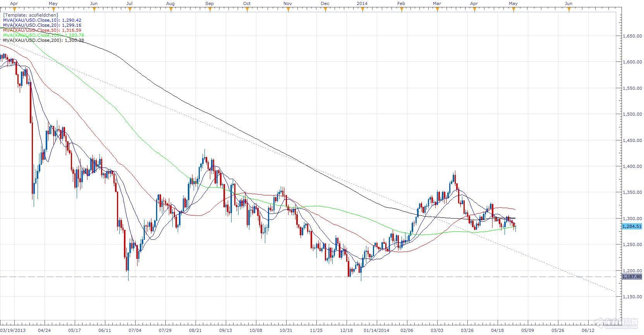This screenshot has width=644, height=335.
Task: Click the current price tag 1,284.51
Action: click(632, 226)
